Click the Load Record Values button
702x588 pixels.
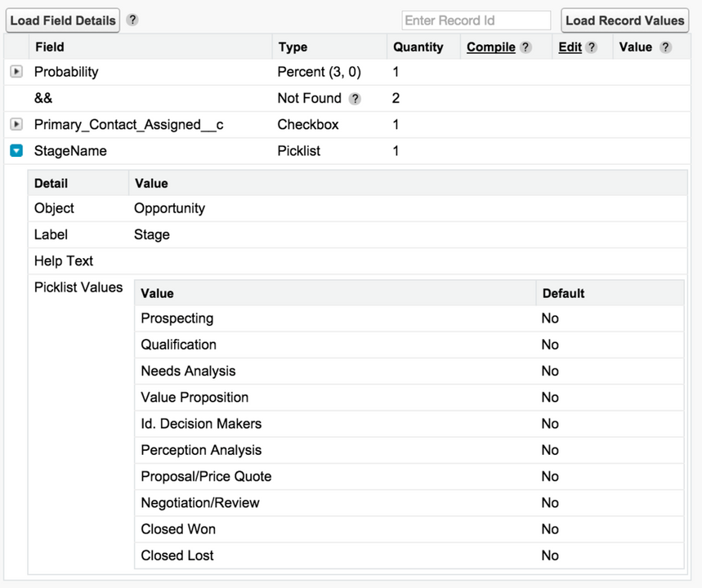(x=625, y=20)
